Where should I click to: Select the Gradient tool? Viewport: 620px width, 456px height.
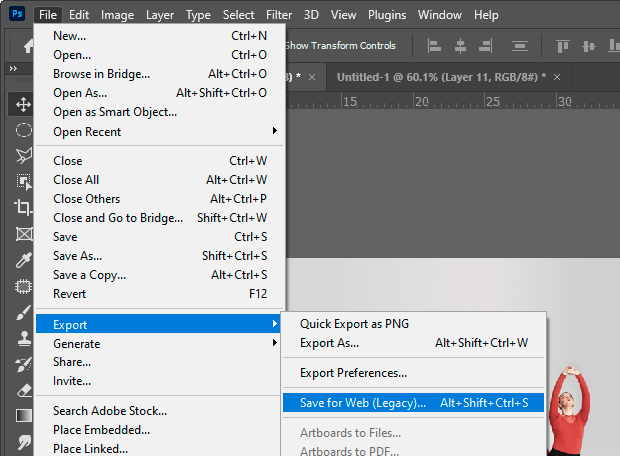(22, 415)
